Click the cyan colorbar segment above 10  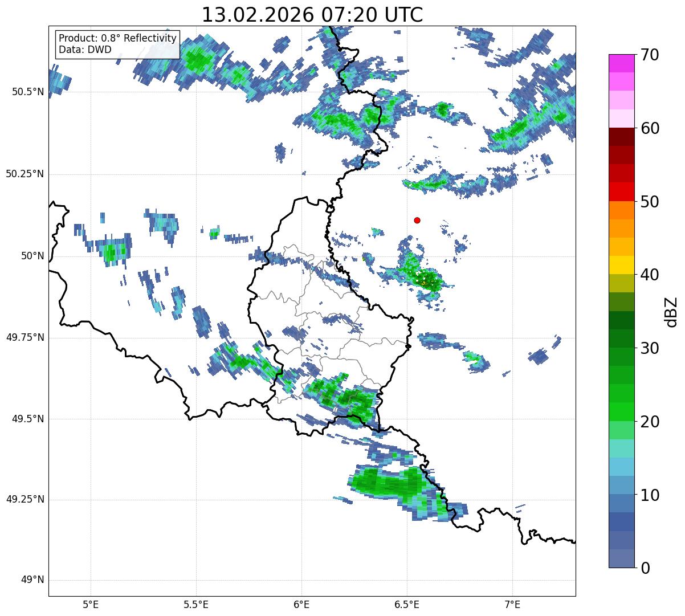(x=621, y=467)
